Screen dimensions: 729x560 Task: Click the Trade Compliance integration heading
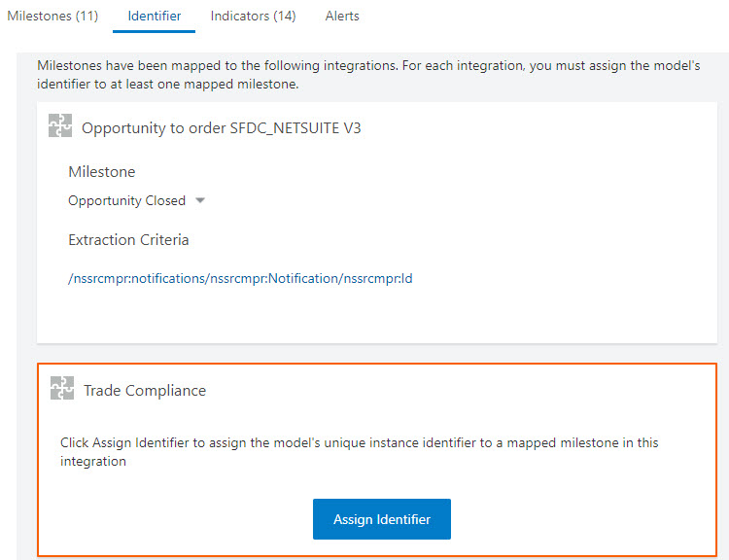[x=145, y=391]
